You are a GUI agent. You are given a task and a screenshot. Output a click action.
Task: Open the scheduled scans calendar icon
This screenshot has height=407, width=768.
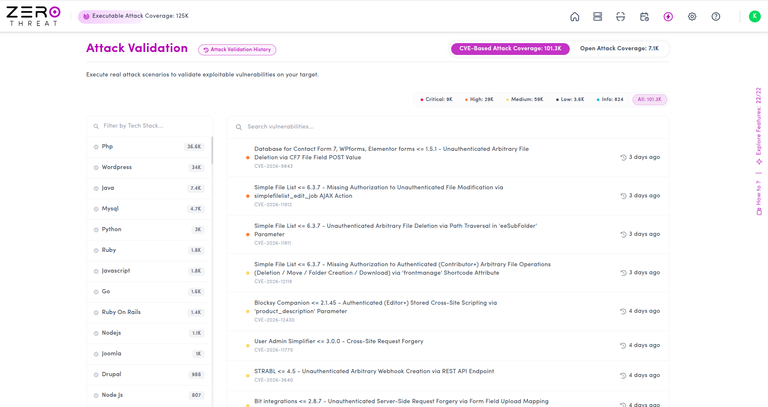(x=644, y=17)
